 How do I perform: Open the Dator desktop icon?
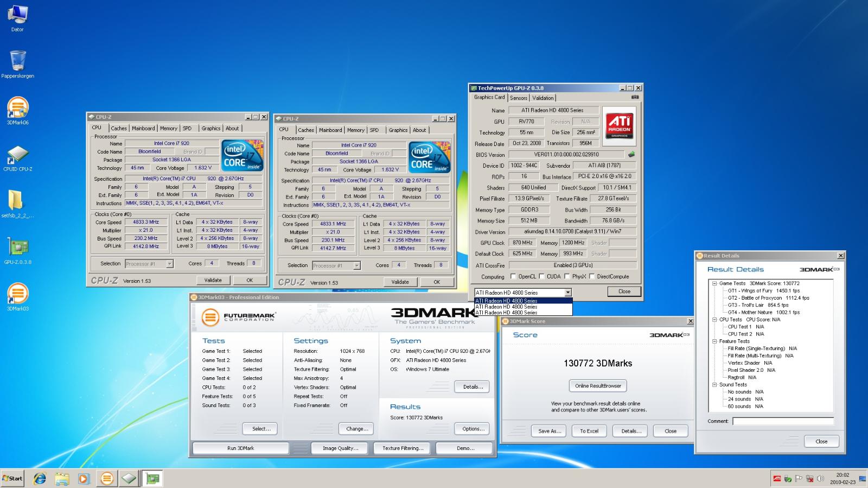tap(17, 17)
